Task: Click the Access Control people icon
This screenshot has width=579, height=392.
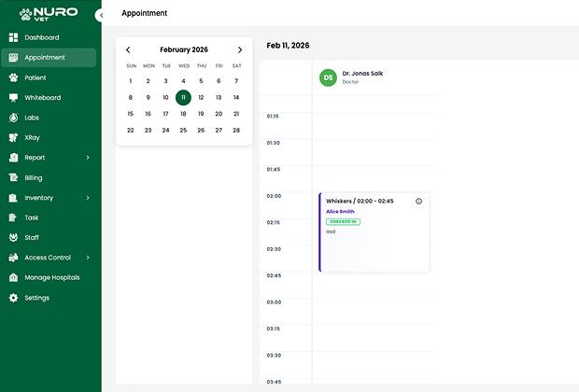Action: (x=13, y=258)
